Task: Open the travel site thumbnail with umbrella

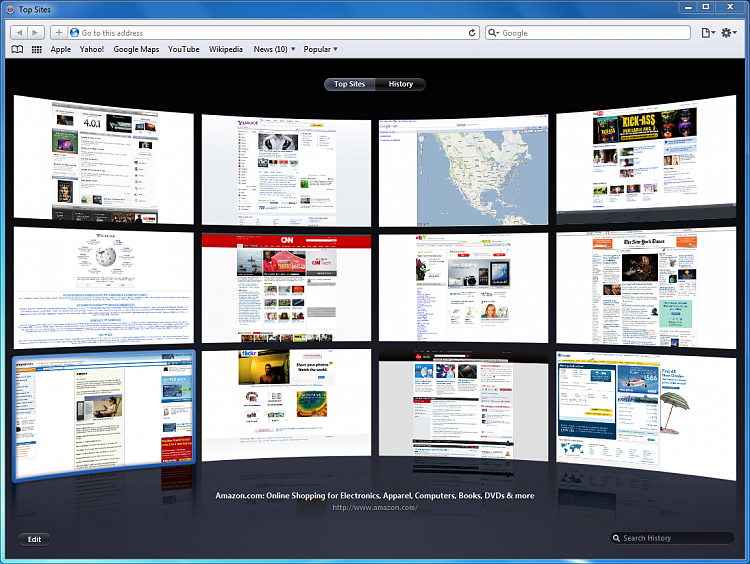Action: coord(646,415)
